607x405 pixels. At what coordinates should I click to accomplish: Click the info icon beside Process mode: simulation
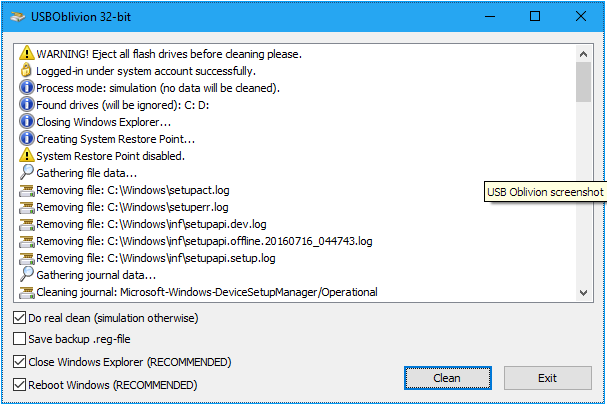tap(27, 88)
